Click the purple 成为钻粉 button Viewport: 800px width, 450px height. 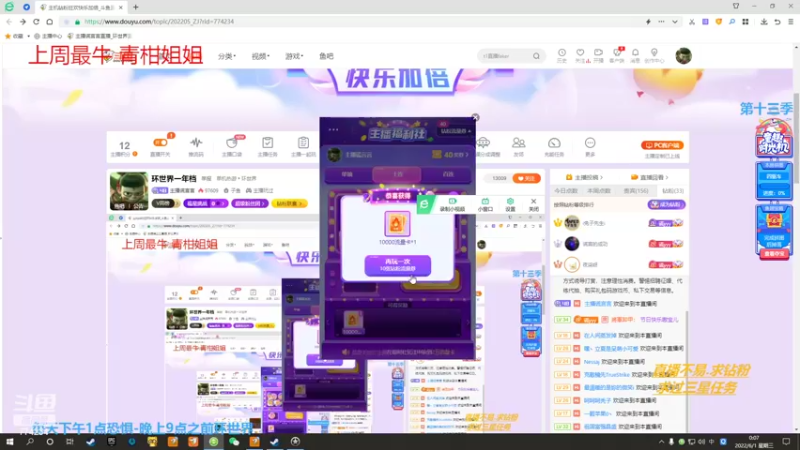tap(667, 205)
